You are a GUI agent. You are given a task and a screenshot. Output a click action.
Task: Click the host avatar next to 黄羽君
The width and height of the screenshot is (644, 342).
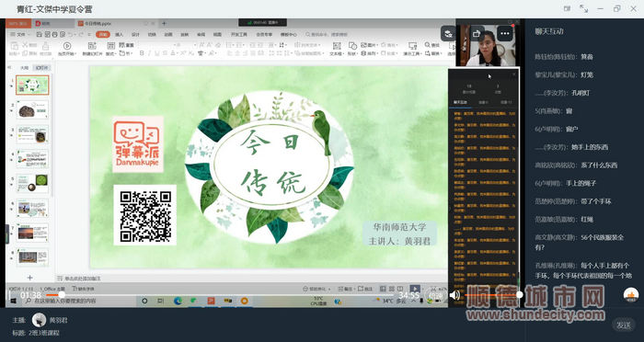[x=39, y=320]
